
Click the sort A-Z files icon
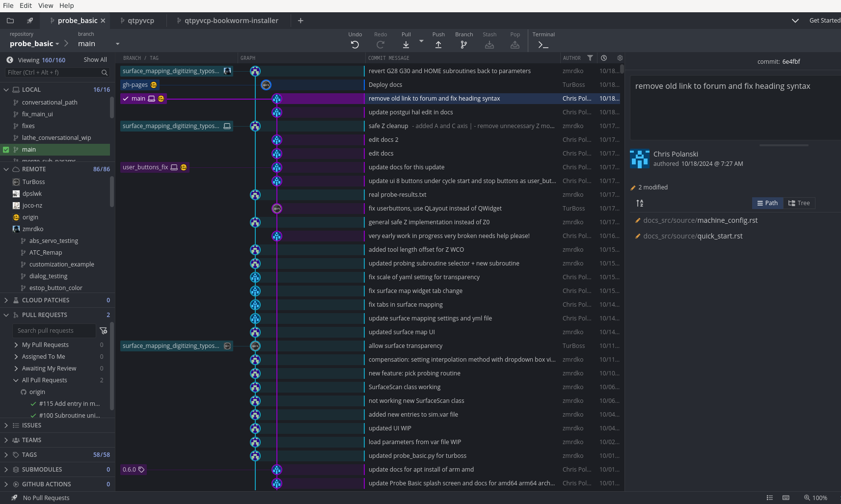click(640, 203)
